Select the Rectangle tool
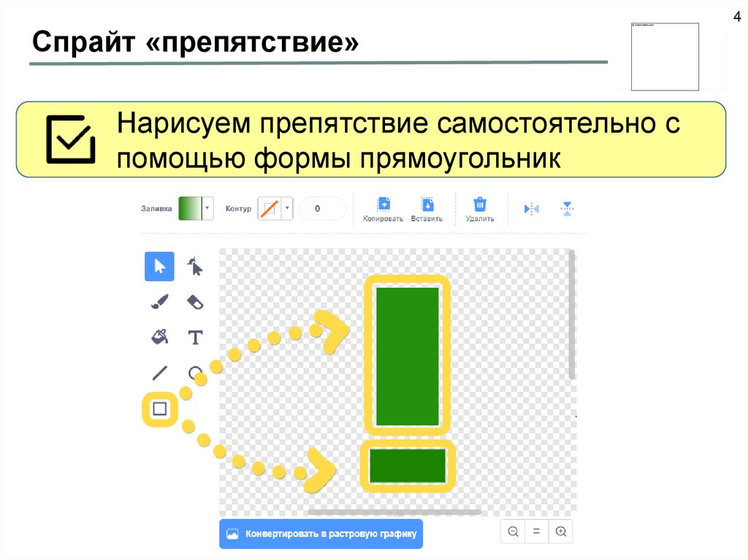Image resolution: width=748 pixels, height=560 pixels. (159, 409)
